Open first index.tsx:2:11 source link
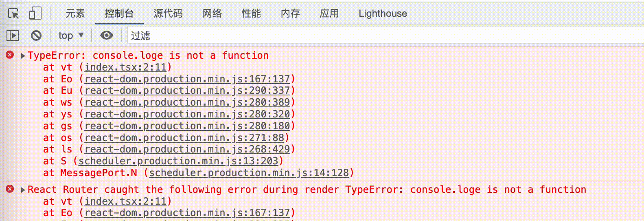The width and height of the screenshot is (644, 221). point(125,67)
